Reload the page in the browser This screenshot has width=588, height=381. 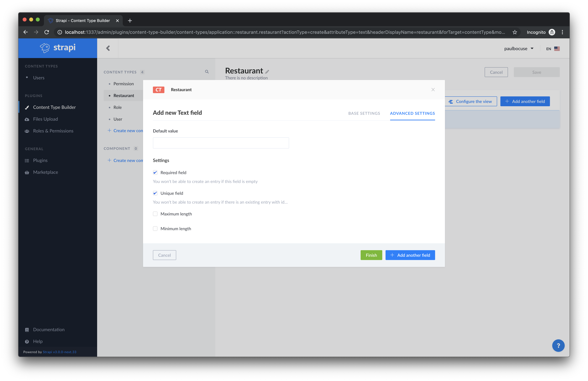coord(47,32)
